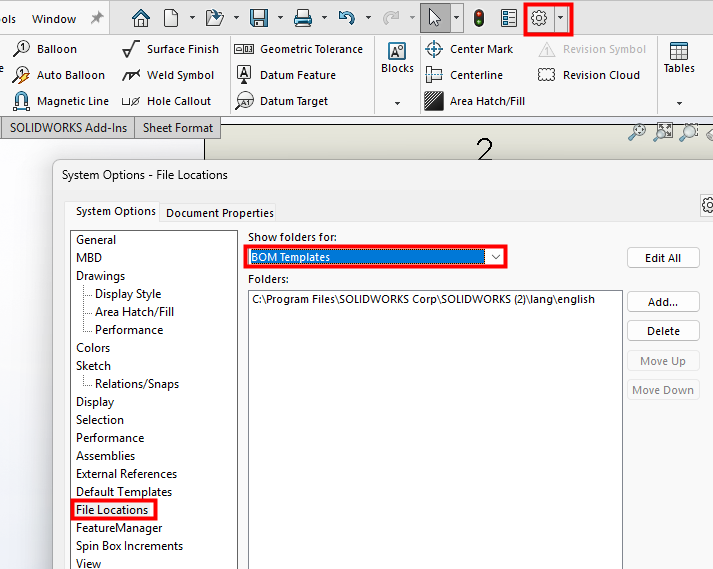Add a Hole Callout
713x569 pixels.
166,101
